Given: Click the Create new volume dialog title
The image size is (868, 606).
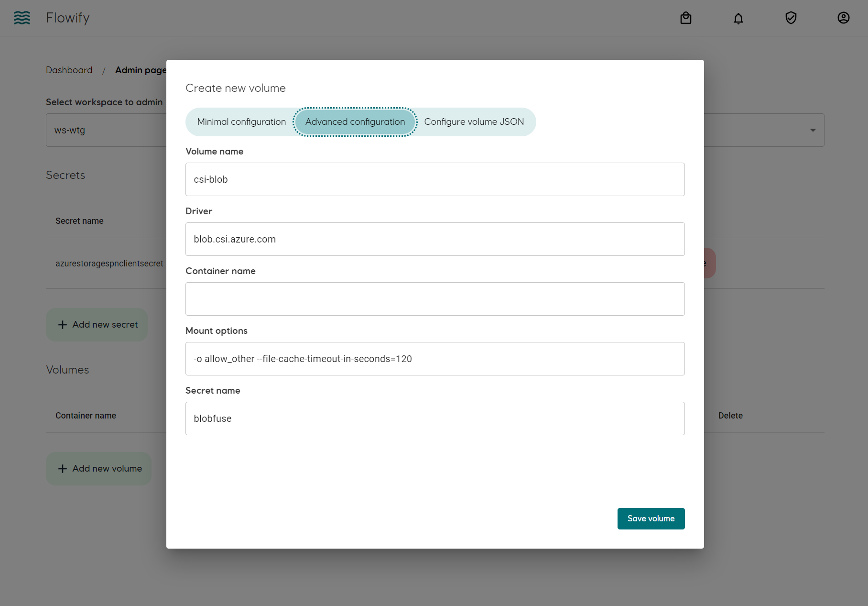Looking at the screenshot, I should pos(236,88).
